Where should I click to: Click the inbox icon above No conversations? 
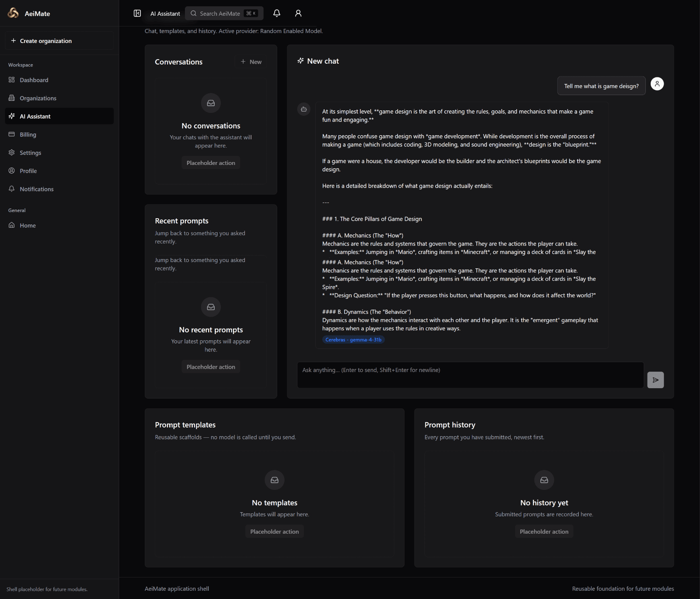(211, 103)
